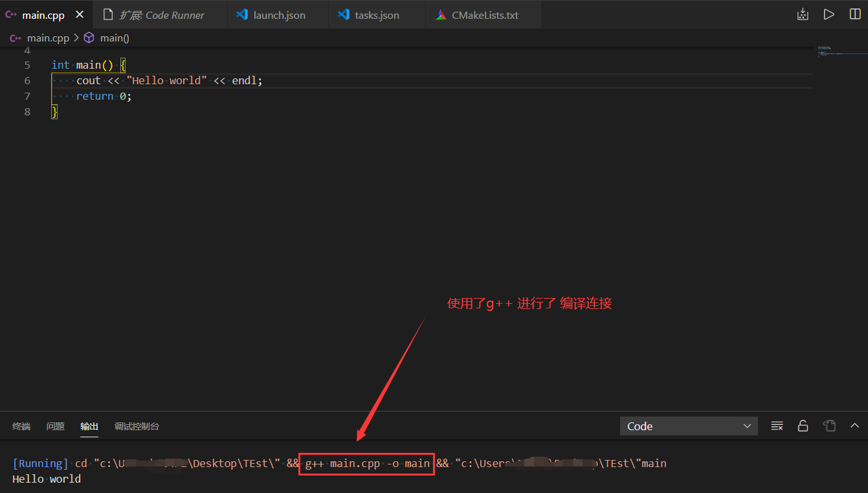
Task: Click main.cpp in the breadcrumb
Action: (48, 38)
